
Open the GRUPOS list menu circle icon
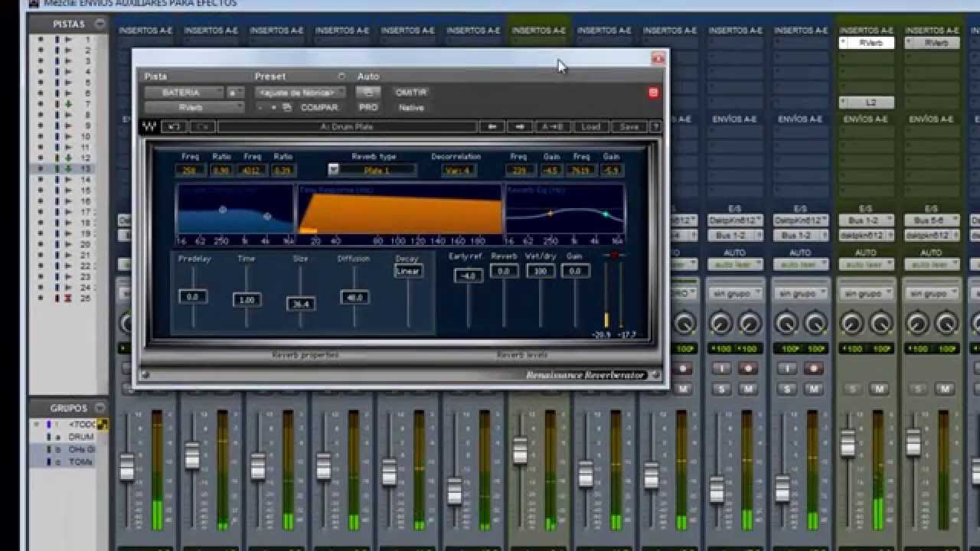tap(100, 408)
